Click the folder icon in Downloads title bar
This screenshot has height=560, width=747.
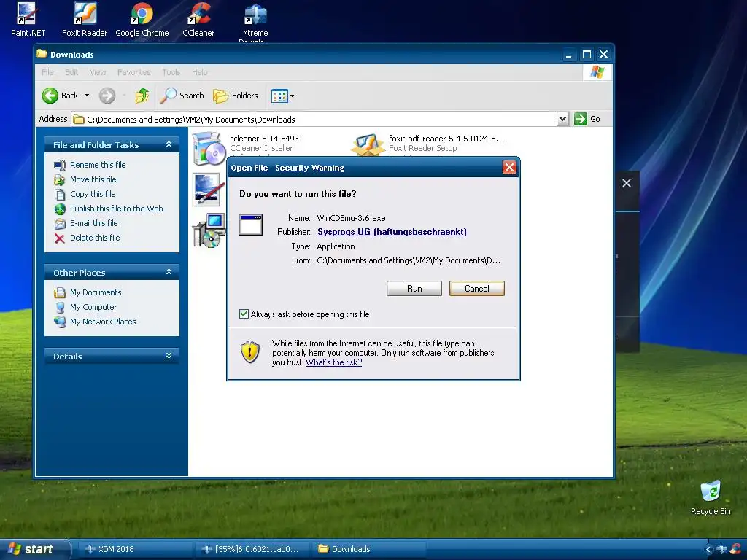pyautogui.click(x=42, y=54)
